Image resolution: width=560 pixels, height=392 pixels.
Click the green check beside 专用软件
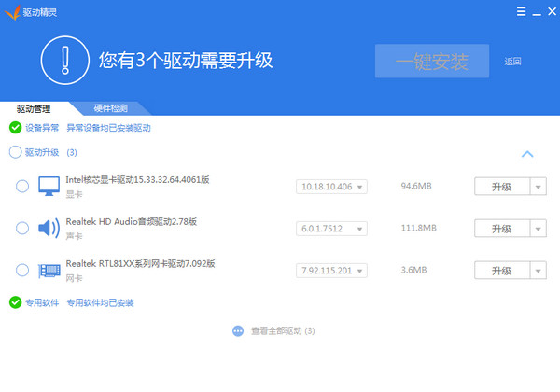click(x=15, y=302)
